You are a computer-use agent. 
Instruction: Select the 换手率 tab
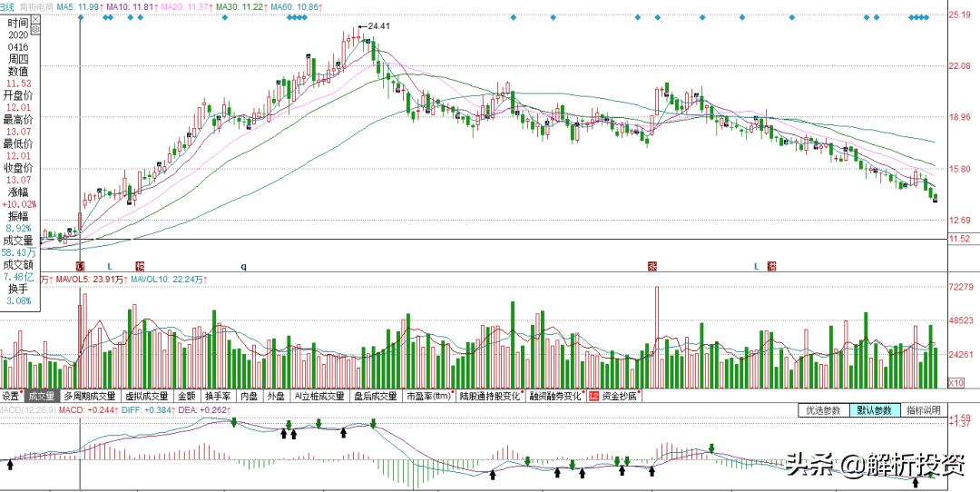(x=219, y=397)
